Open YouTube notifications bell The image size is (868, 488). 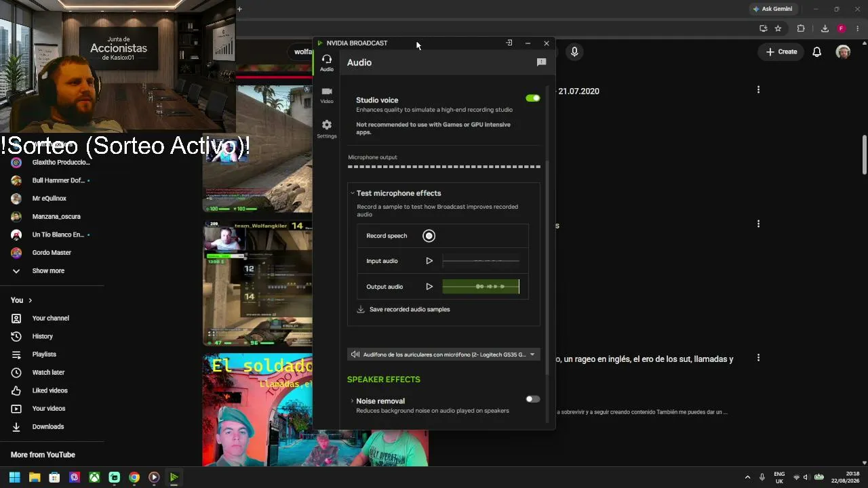(x=817, y=52)
